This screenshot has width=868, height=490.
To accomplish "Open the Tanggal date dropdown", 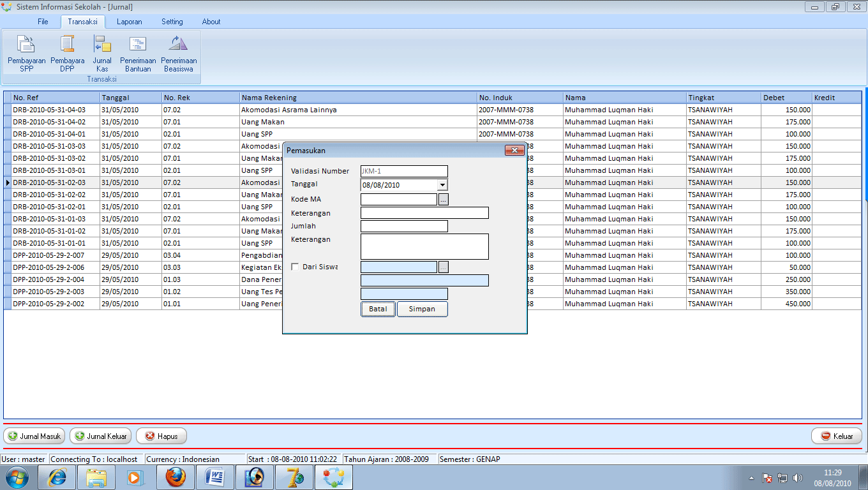I will pos(442,185).
